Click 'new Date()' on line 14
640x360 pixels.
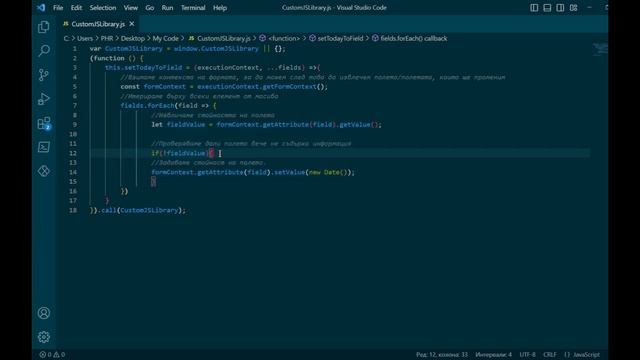pos(328,172)
